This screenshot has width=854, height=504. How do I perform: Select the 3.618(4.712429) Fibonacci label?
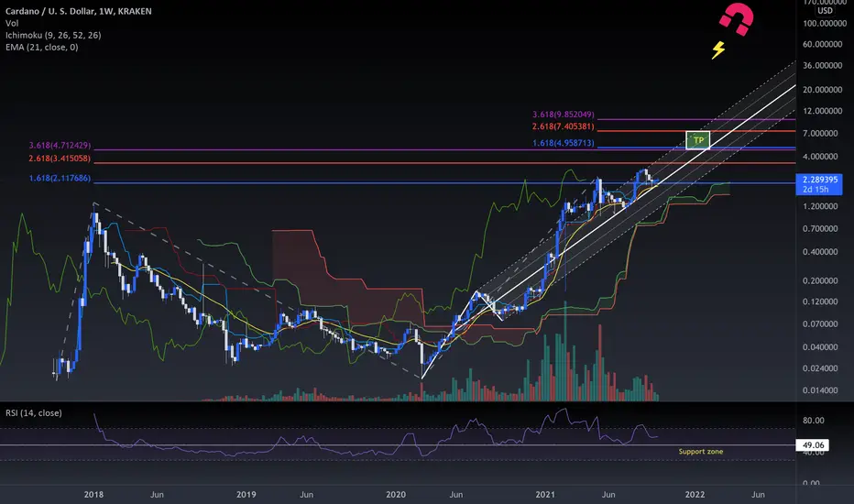[x=60, y=146]
